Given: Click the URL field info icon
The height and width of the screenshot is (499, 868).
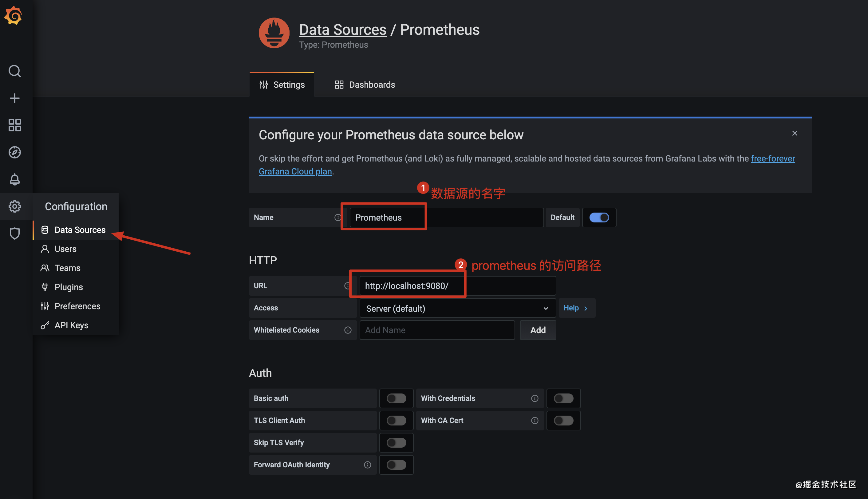Looking at the screenshot, I should coord(347,286).
